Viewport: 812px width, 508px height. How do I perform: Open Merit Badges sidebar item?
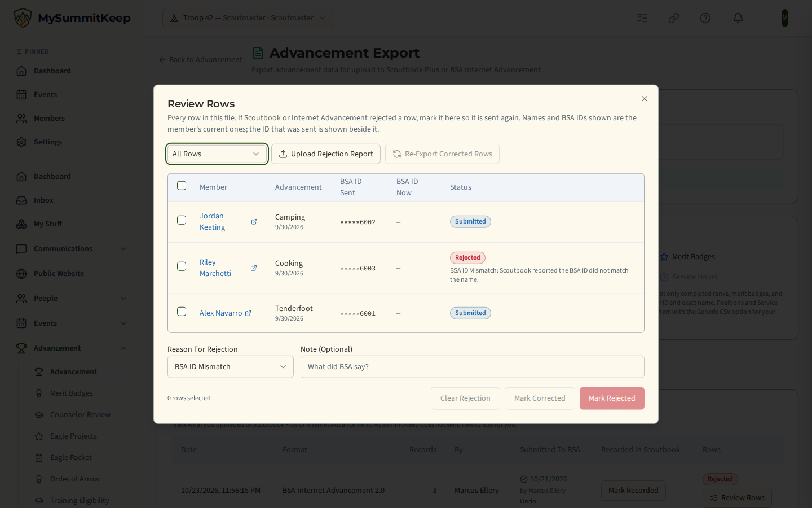click(x=79, y=393)
